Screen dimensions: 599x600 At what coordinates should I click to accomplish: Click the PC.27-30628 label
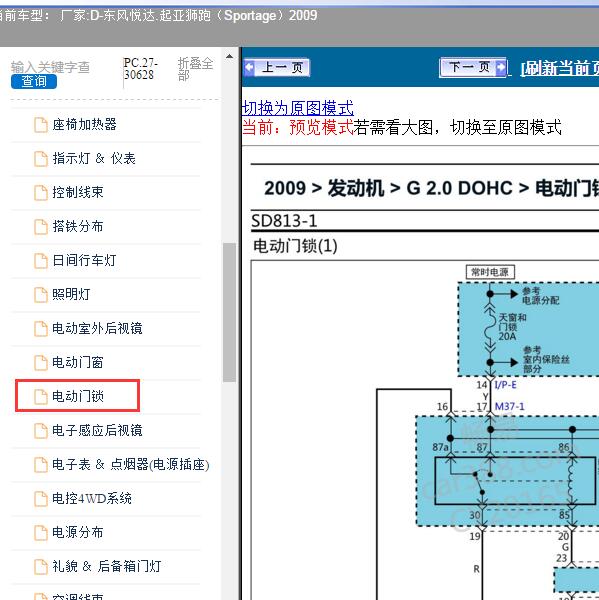click(x=140, y=68)
